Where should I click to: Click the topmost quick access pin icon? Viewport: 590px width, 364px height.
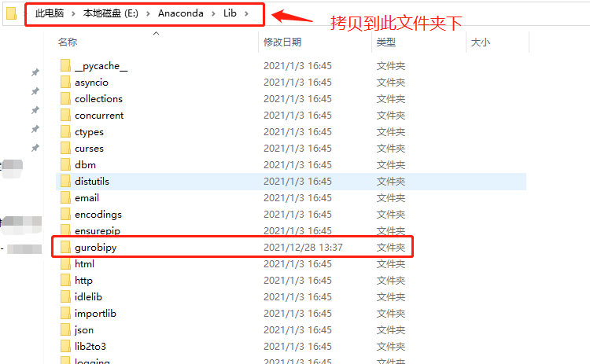click(35, 72)
